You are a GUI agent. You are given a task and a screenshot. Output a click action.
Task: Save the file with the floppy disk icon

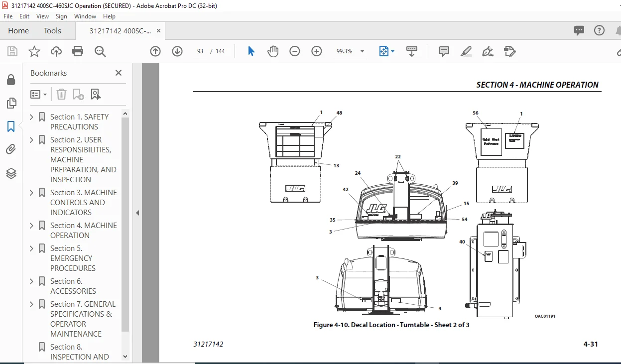pos(12,51)
